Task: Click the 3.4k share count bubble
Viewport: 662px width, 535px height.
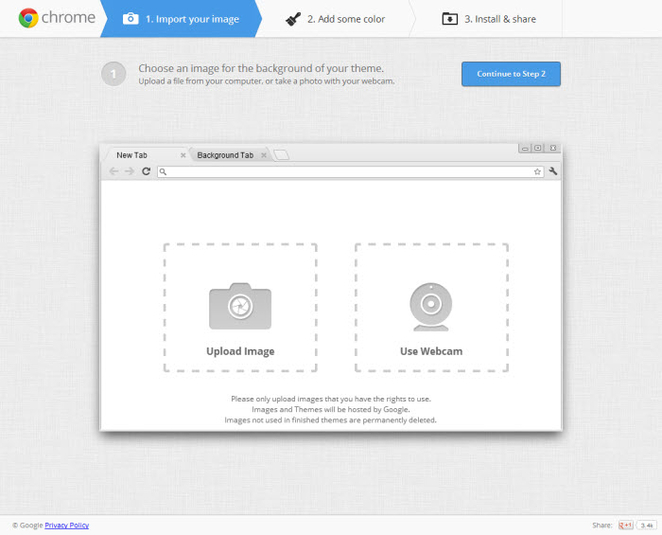Action: pos(647,525)
